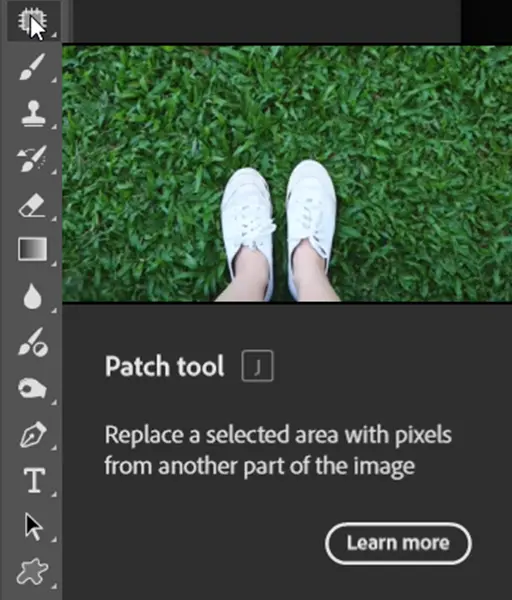Select the Clone Stamp tool

coord(33,114)
